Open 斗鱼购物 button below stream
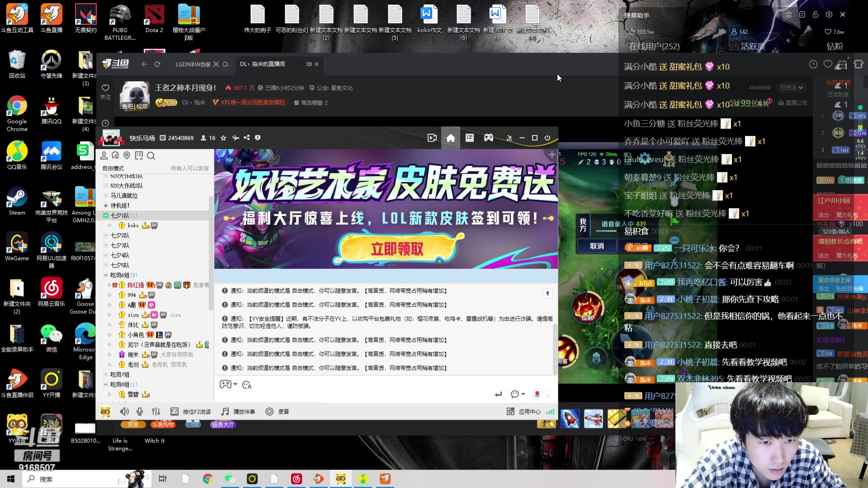 pyautogui.click(x=163, y=425)
